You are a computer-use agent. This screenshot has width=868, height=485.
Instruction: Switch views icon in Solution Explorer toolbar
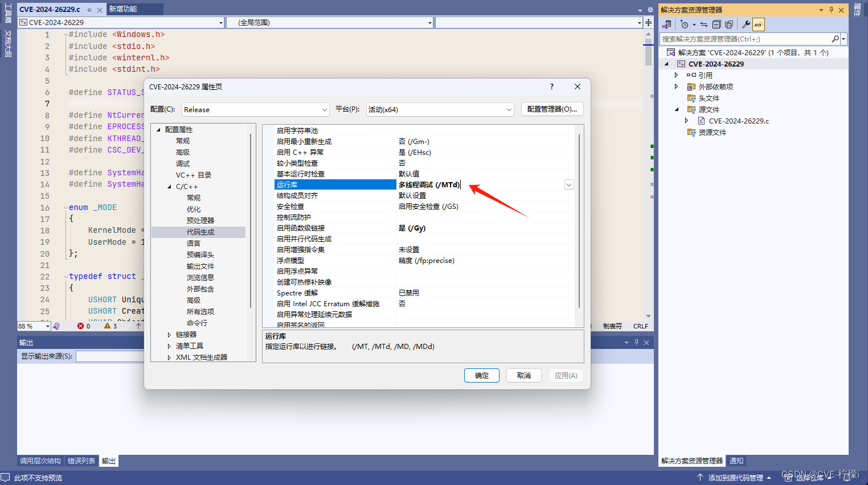667,24
